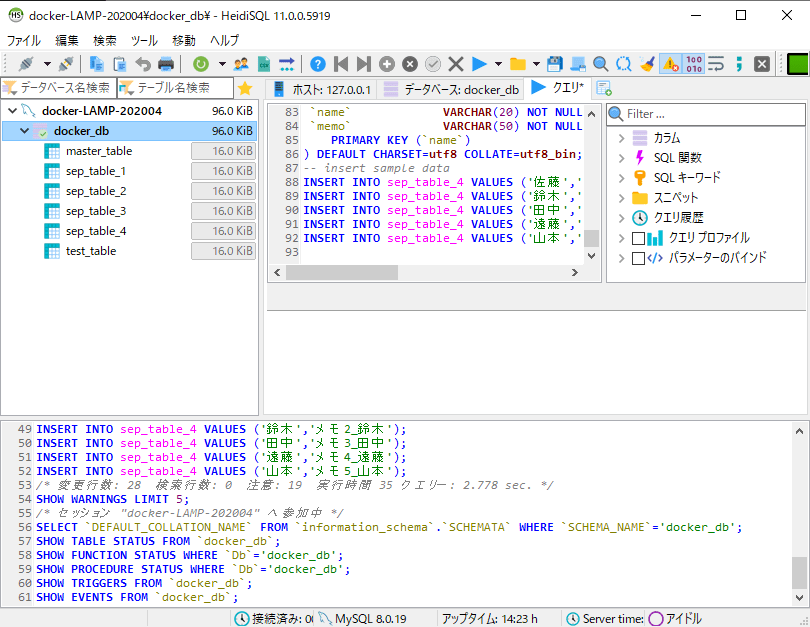
Task: Click the post changes checkmark icon
Action: pos(433,64)
